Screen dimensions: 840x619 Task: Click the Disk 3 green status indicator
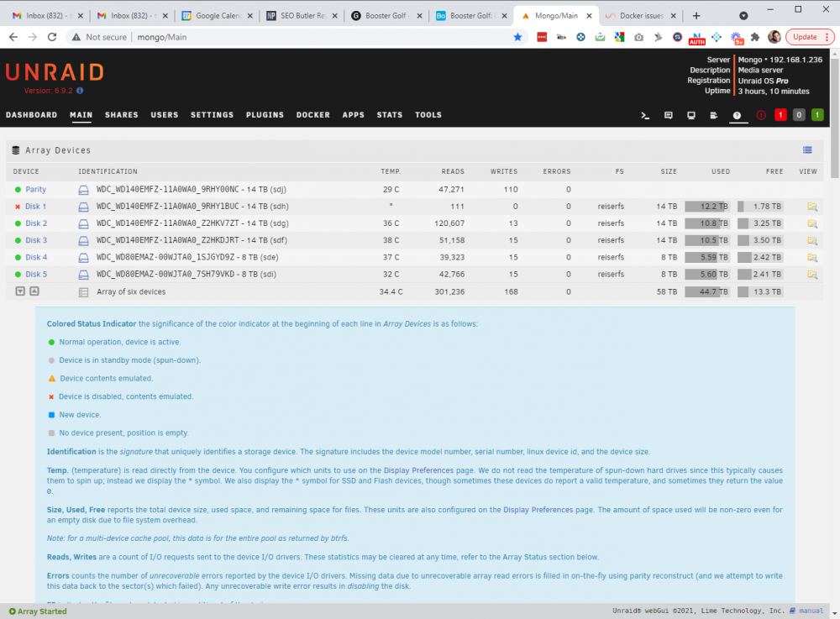click(x=18, y=241)
